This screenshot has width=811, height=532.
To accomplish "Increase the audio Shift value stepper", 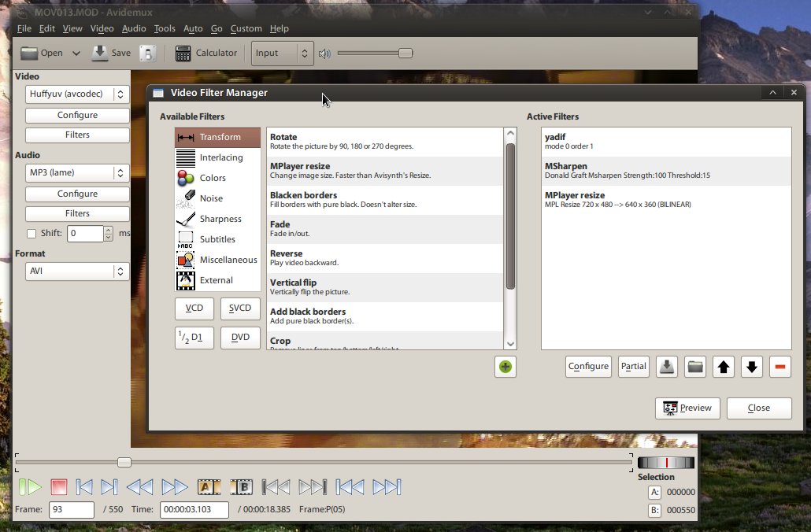I will tap(108, 230).
